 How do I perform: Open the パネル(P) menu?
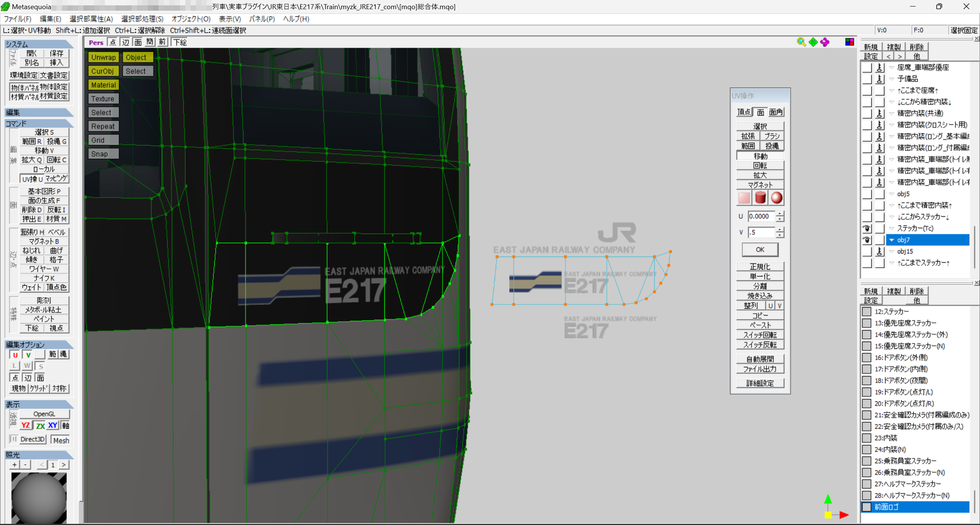262,19
